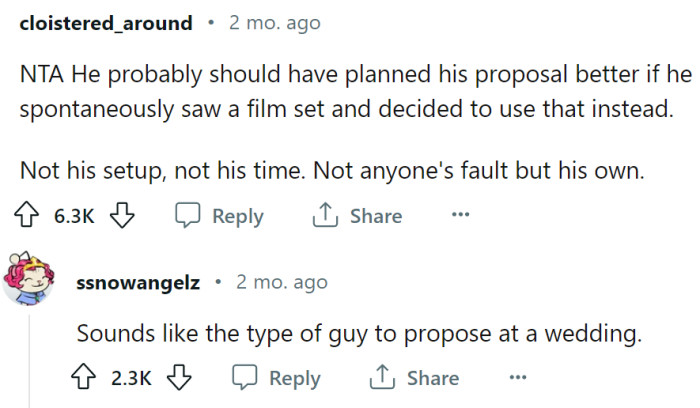Screen dimensions: 700x408
Task: Click the 6.3K vote count
Action: pos(76,216)
